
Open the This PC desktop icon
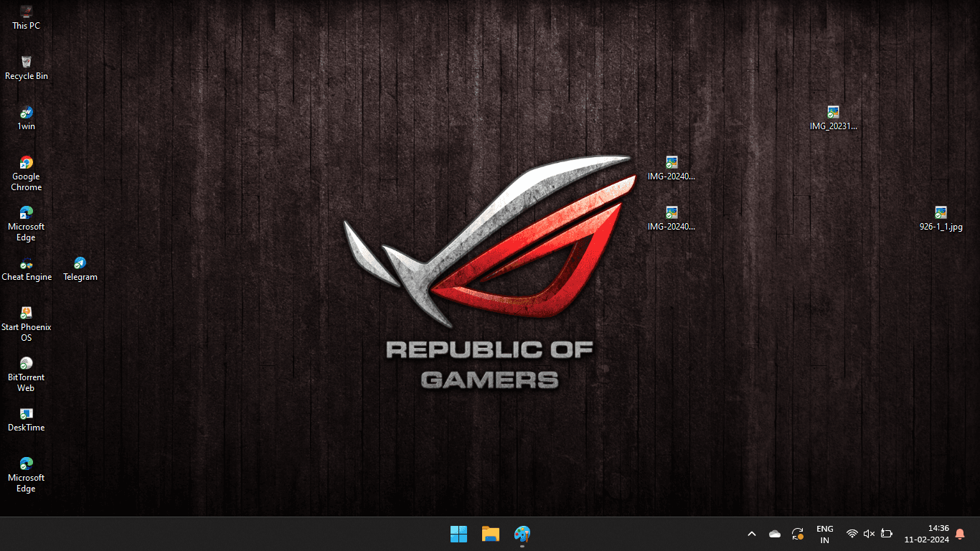pos(27,13)
